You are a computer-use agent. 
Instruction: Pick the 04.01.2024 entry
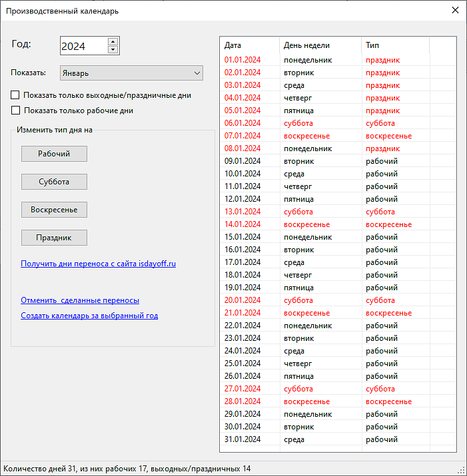(x=338, y=98)
